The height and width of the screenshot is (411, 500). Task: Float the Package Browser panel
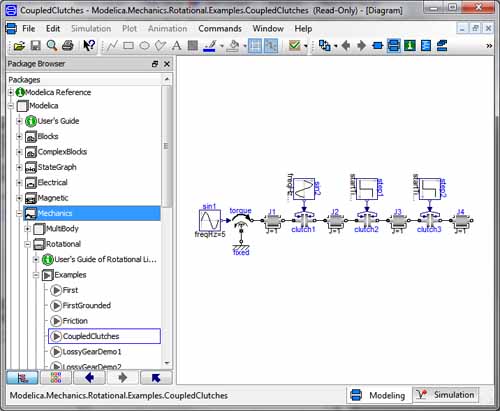pyautogui.click(x=155, y=64)
